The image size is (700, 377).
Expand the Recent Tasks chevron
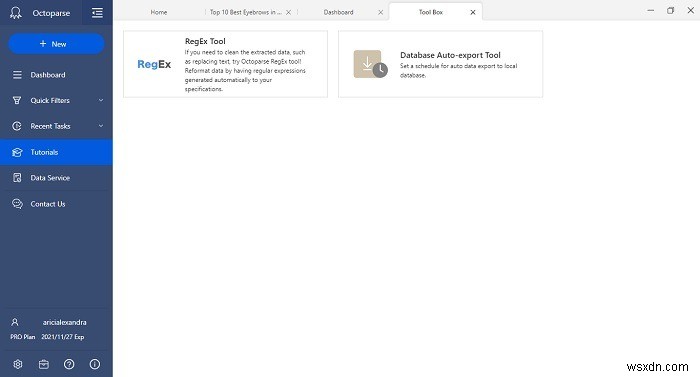(x=101, y=126)
